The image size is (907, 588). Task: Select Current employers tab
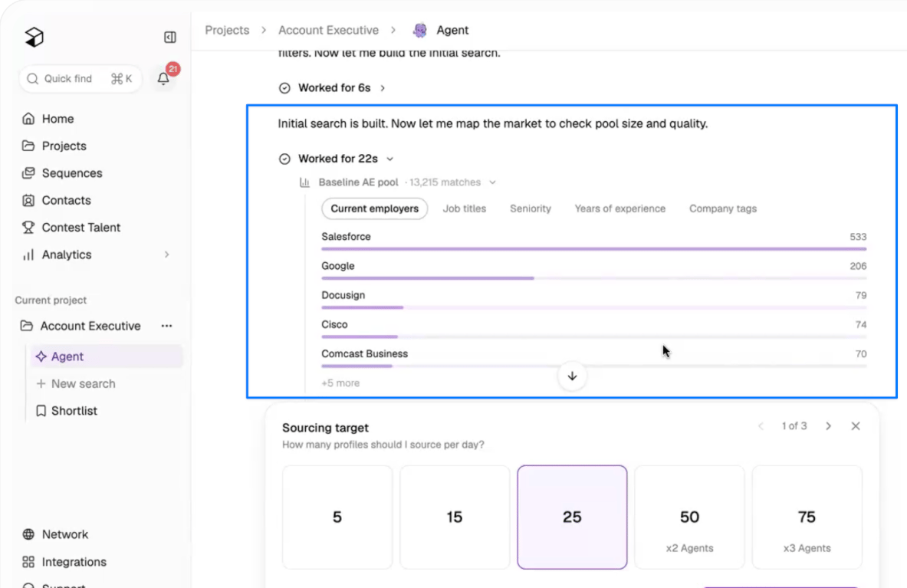374,209
